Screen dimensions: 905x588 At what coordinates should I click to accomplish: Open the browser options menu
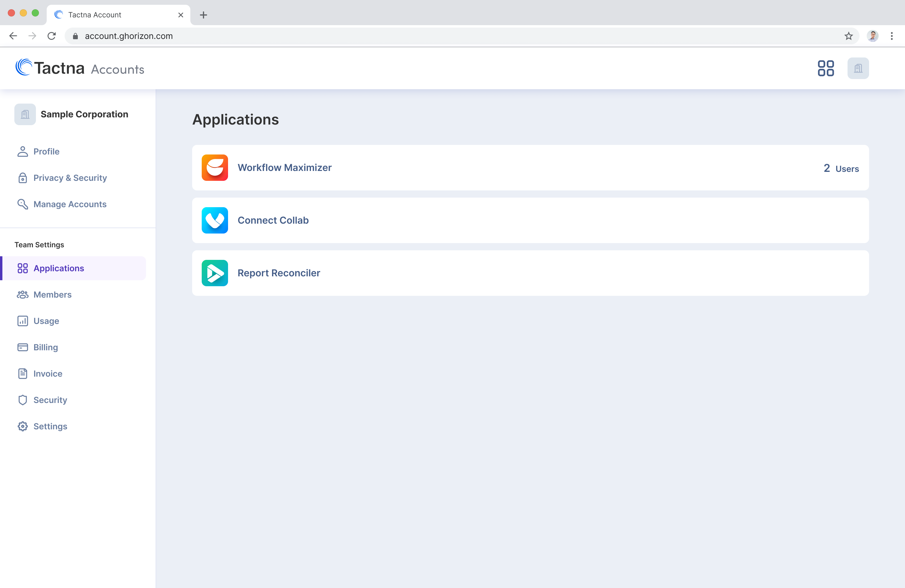pos(892,36)
